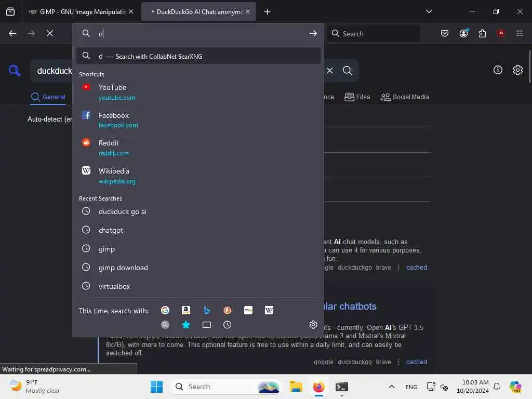Submit SearXNG search magnifier button
Viewport: 532px width, 399px height.
click(x=347, y=71)
